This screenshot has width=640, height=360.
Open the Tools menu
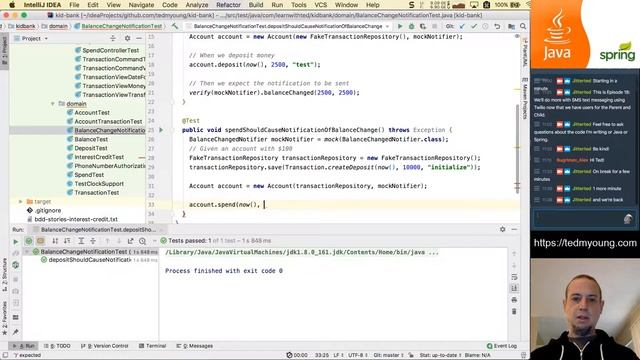click(299, 5)
